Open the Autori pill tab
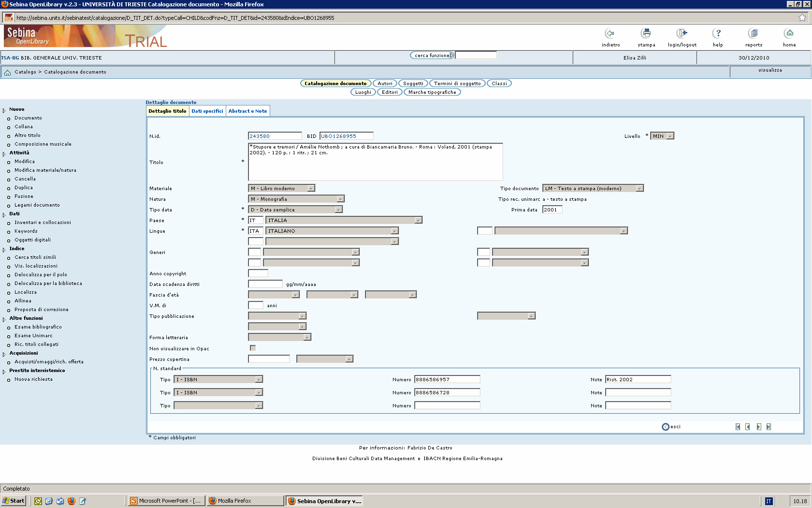The image size is (812, 508). [x=385, y=84]
